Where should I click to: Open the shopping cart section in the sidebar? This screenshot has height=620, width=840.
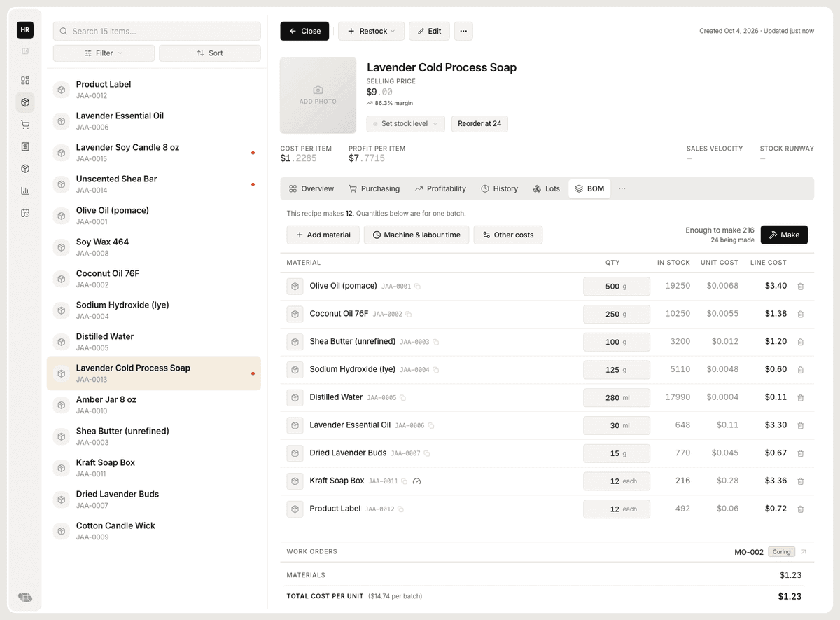point(25,125)
